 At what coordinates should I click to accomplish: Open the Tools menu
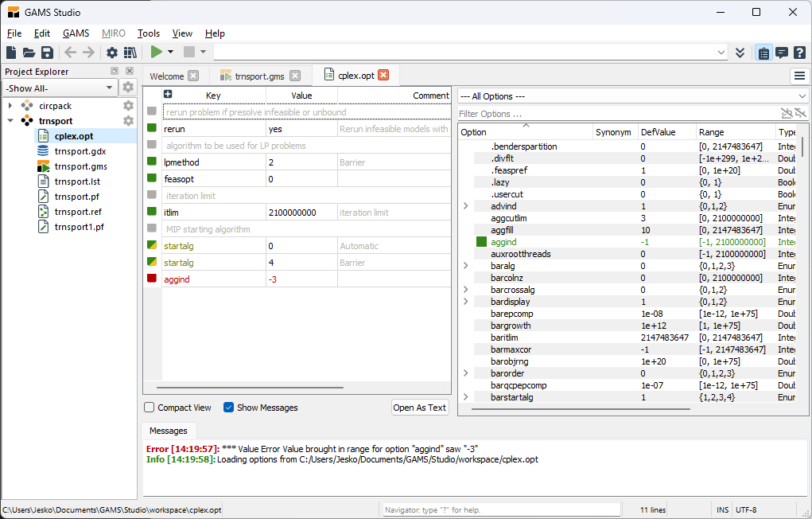148,33
